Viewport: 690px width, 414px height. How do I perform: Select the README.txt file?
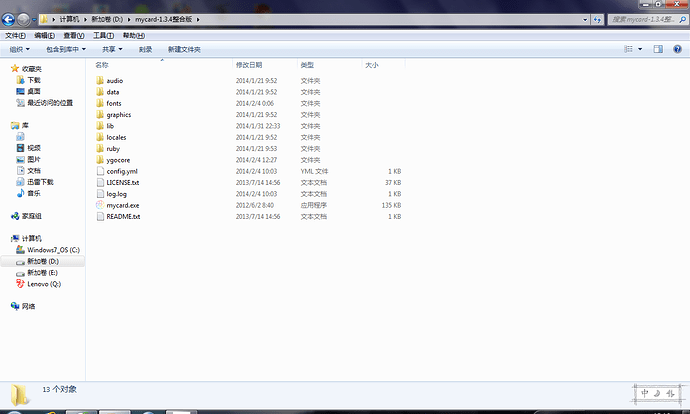122,216
